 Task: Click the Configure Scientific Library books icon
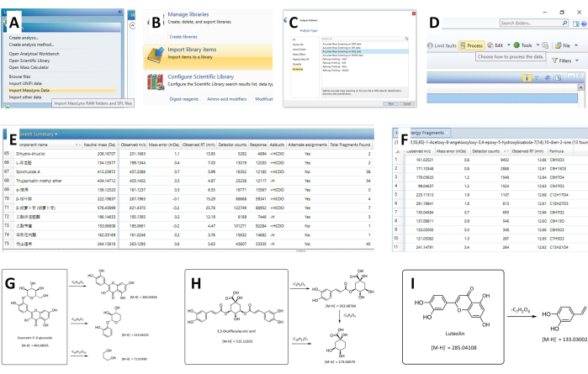click(x=156, y=82)
